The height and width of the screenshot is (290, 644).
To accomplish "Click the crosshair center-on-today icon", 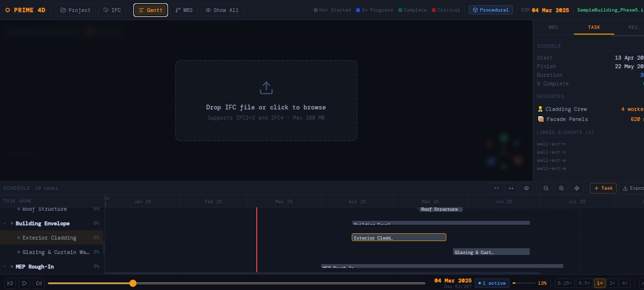I will click(x=577, y=188).
